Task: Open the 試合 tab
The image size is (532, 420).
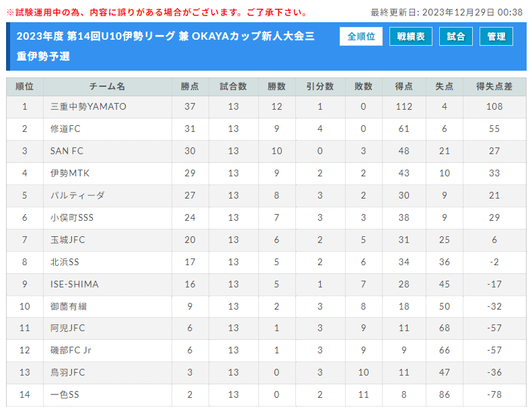Action: 455,36
